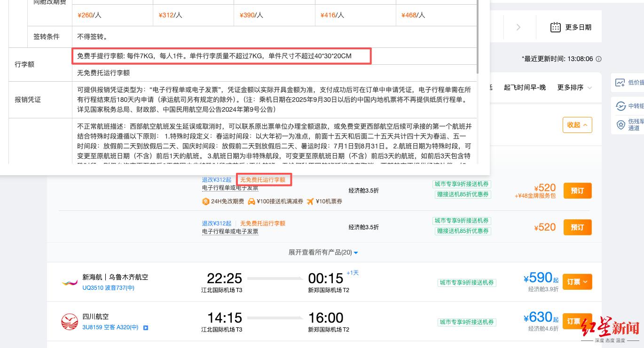Viewport: 644px width, 348px height.
Task: Click the airplane icon for ¥10机票券
Action: click(310, 201)
